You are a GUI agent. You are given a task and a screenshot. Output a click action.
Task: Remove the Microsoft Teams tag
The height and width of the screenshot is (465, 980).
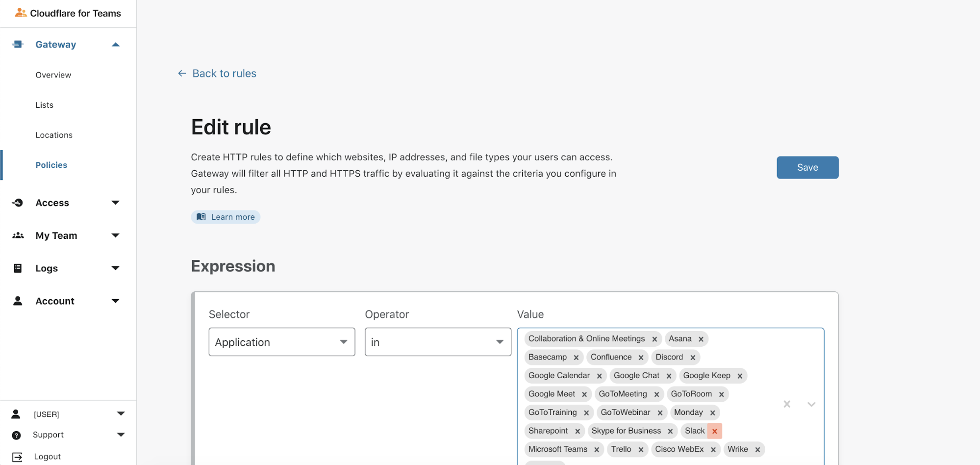pyautogui.click(x=597, y=450)
